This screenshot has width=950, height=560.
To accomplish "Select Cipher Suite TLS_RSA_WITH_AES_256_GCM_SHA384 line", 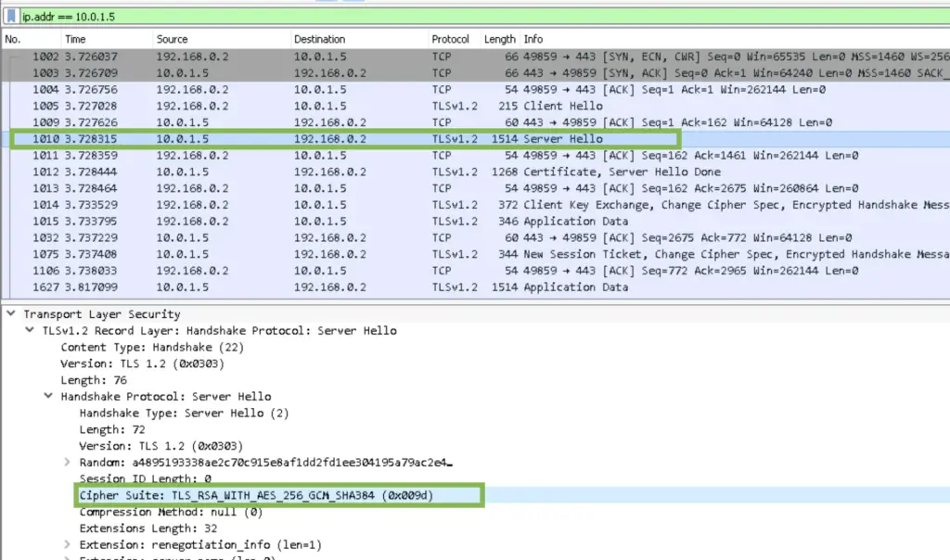I will click(256, 495).
